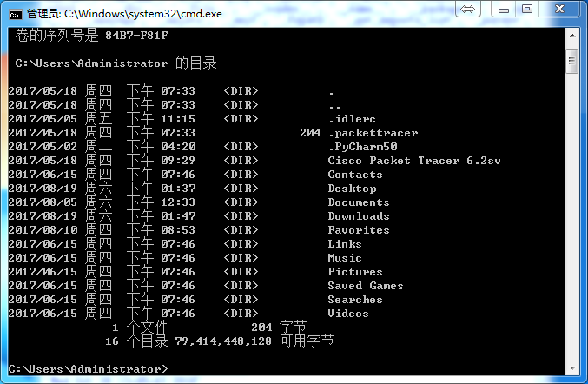Click the 'Saved Games' directory name

point(366,286)
